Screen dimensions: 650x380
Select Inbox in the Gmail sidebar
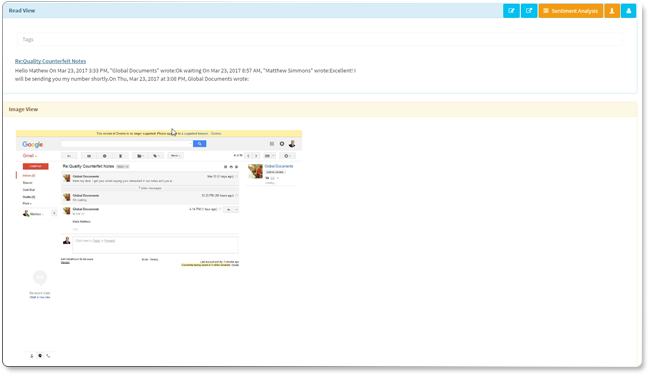[29, 176]
